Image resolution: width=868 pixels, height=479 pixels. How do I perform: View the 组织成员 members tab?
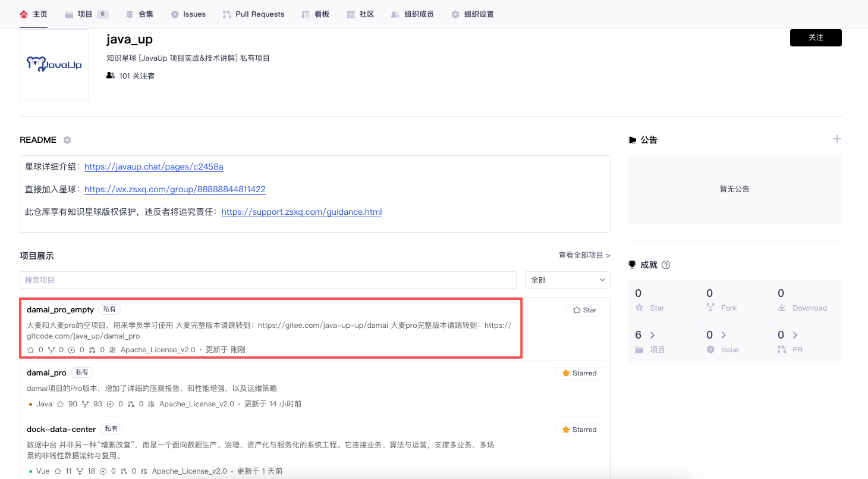pos(412,14)
